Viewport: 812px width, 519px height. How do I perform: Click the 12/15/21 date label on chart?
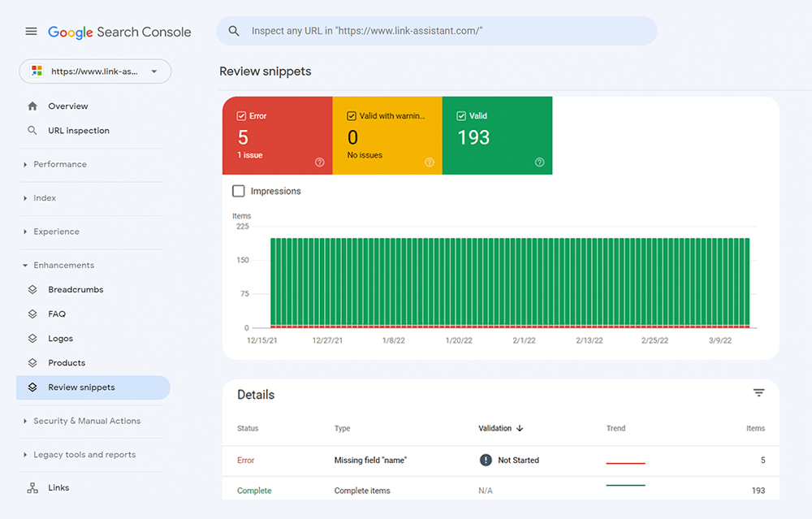coord(262,341)
